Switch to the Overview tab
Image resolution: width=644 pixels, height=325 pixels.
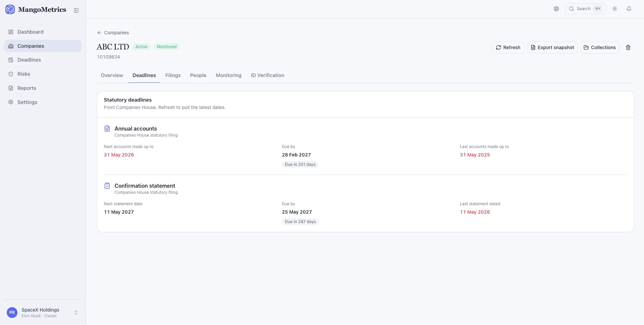pos(112,75)
